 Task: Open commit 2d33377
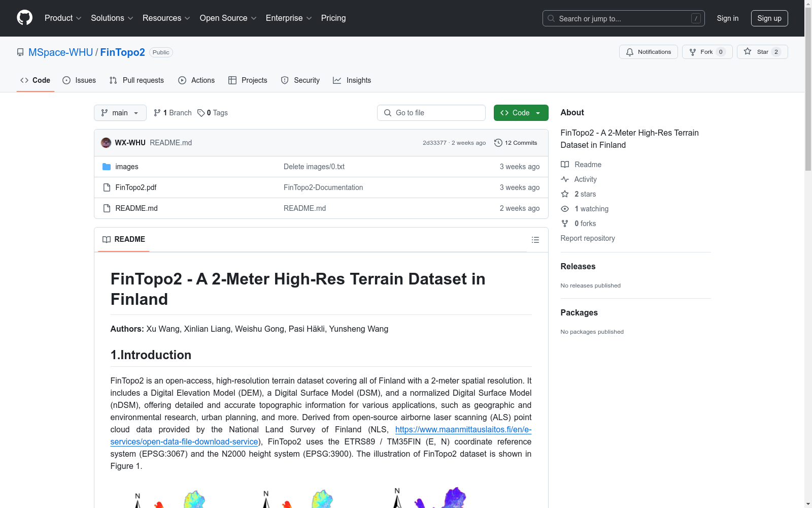434,143
